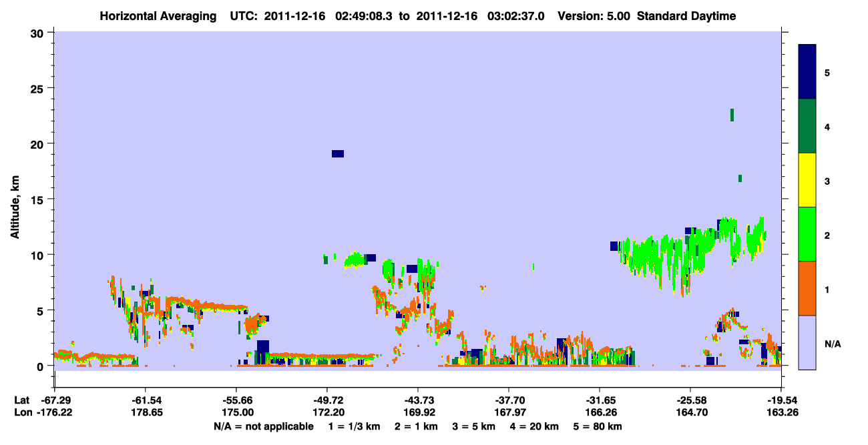Click the longitude value -176.22
The width and height of the screenshot is (868, 445).
coord(54,413)
